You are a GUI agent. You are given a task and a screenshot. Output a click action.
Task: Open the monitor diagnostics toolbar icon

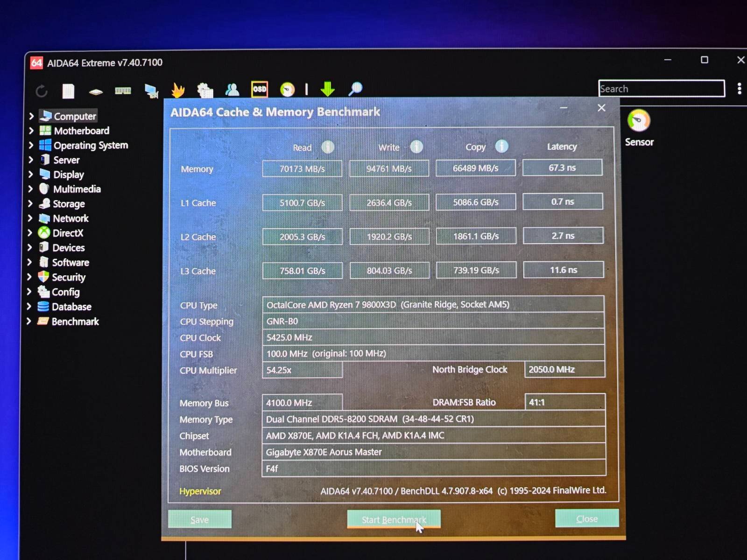tap(151, 91)
